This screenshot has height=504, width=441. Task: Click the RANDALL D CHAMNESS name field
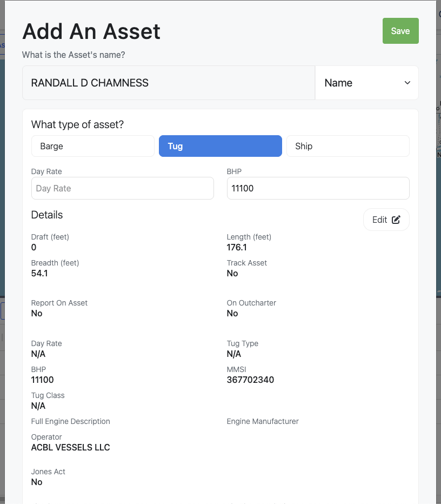point(168,83)
